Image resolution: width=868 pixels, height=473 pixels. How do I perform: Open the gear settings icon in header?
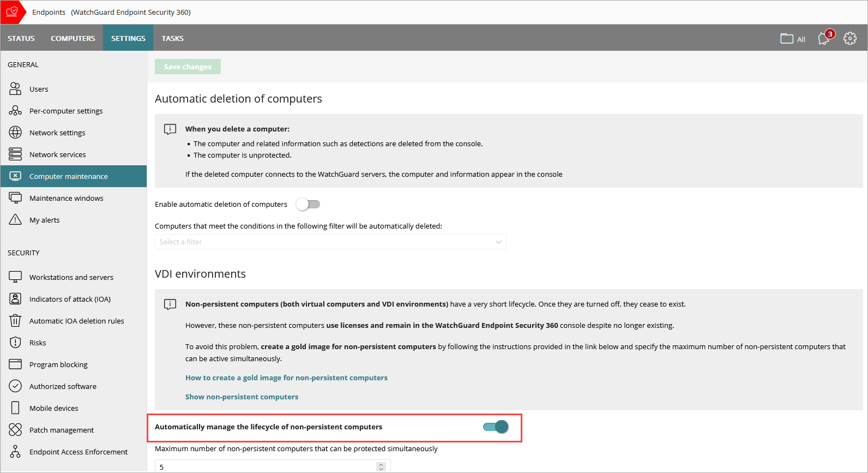point(850,39)
